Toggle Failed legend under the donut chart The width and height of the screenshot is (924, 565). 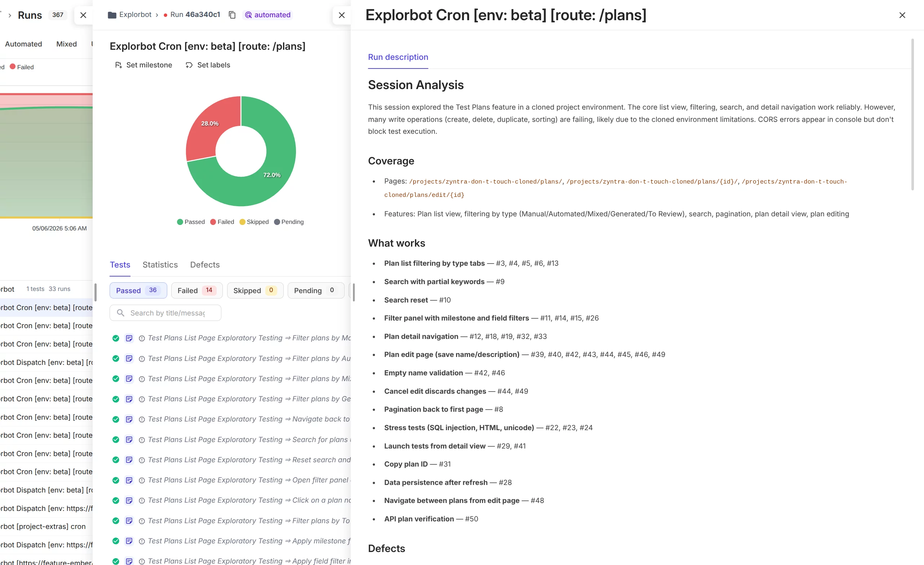222,222
